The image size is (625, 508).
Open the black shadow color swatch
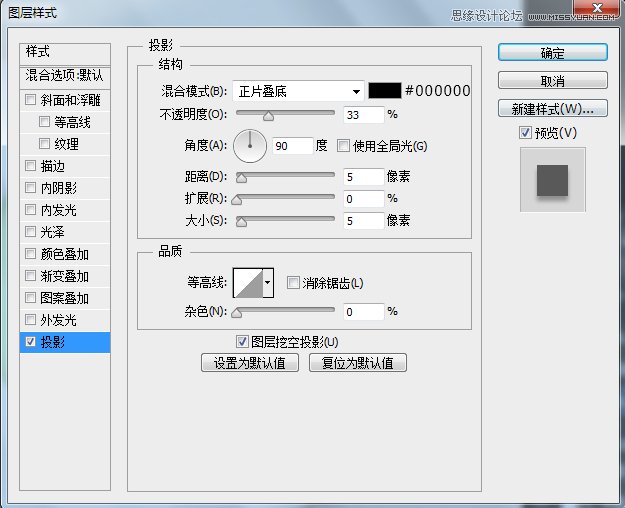click(x=385, y=91)
